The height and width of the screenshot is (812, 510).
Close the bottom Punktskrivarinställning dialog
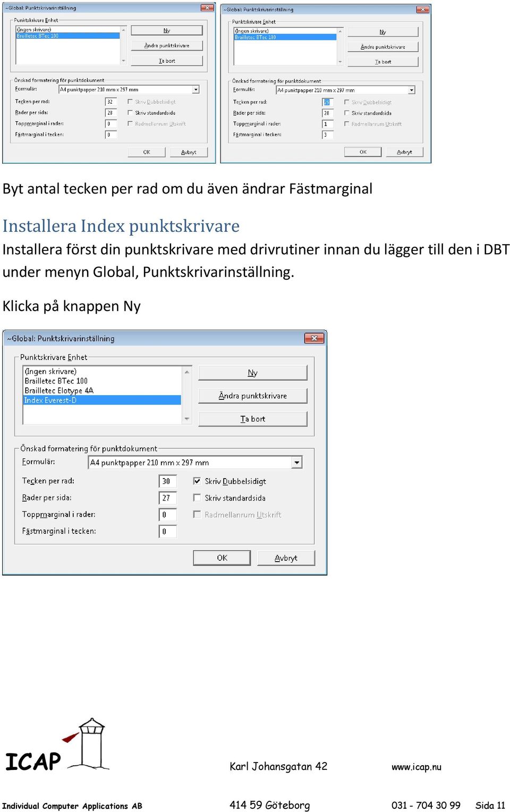(x=314, y=338)
